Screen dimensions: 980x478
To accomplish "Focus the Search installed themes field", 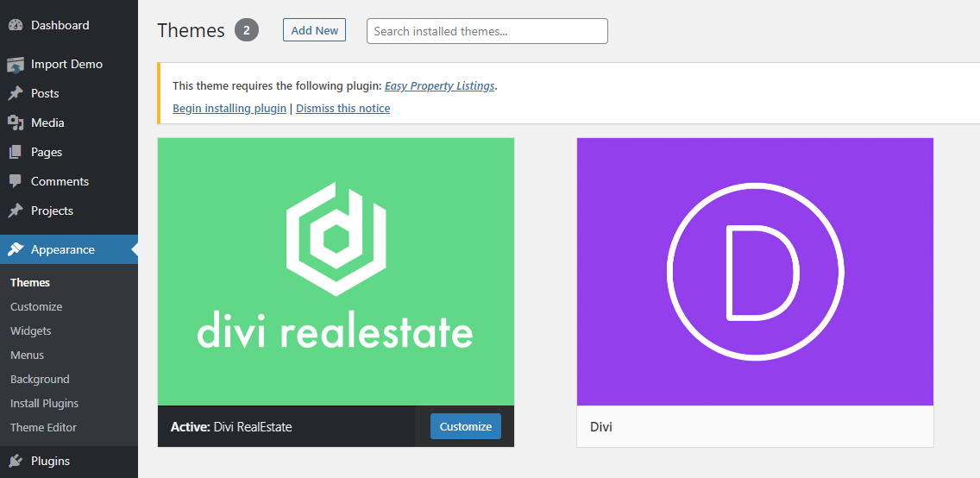I will [487, 31].
